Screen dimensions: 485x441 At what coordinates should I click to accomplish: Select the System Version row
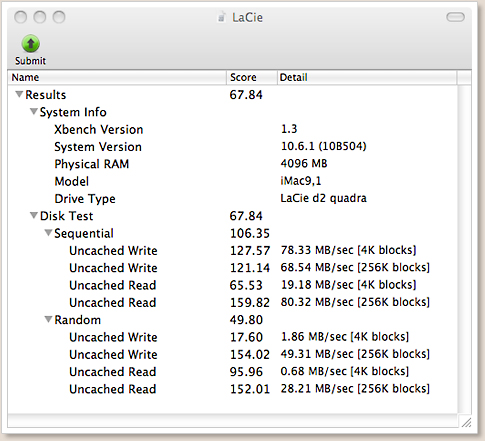[232, 147]
